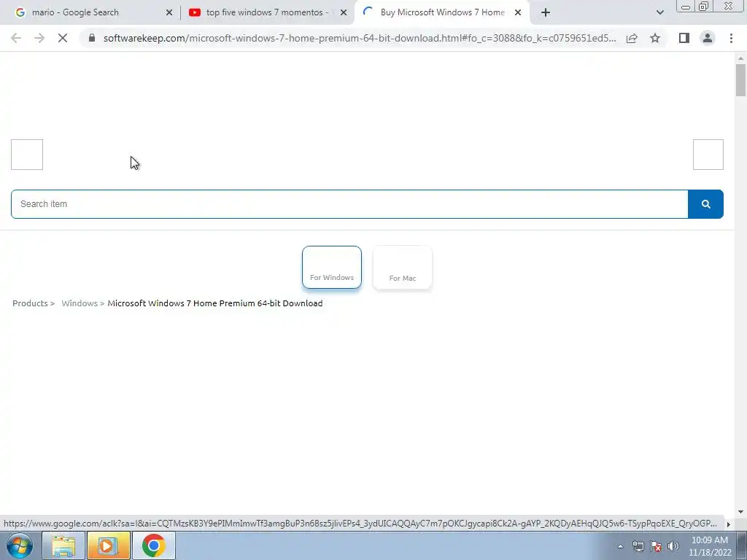The image size is (747, 560).
Task: Click the padlock site info icon
Action: 92,38
